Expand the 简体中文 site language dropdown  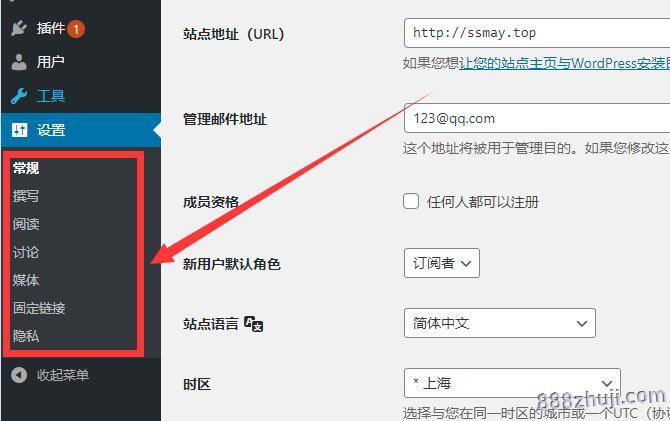point(500,323)
